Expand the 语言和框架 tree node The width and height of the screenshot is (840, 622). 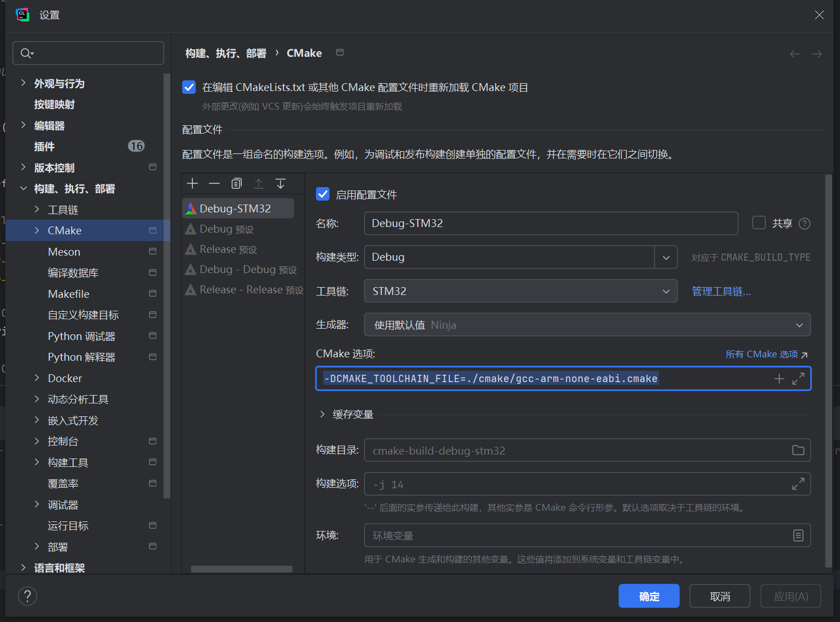23,567
